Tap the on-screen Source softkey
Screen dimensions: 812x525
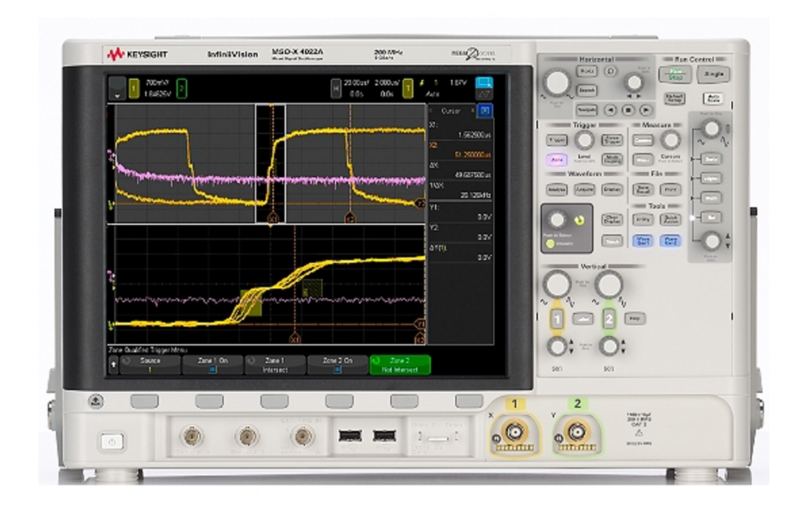pyautogui.click(x=150, y=365)
